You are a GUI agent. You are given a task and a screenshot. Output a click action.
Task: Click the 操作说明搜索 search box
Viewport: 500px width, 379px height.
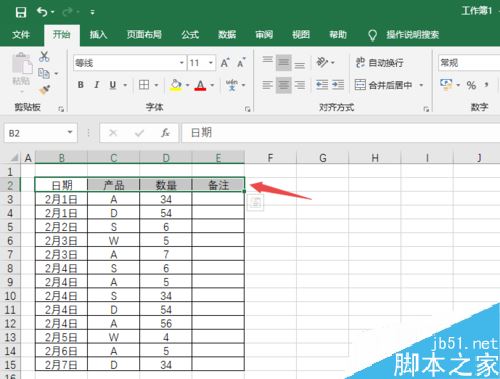412,35
